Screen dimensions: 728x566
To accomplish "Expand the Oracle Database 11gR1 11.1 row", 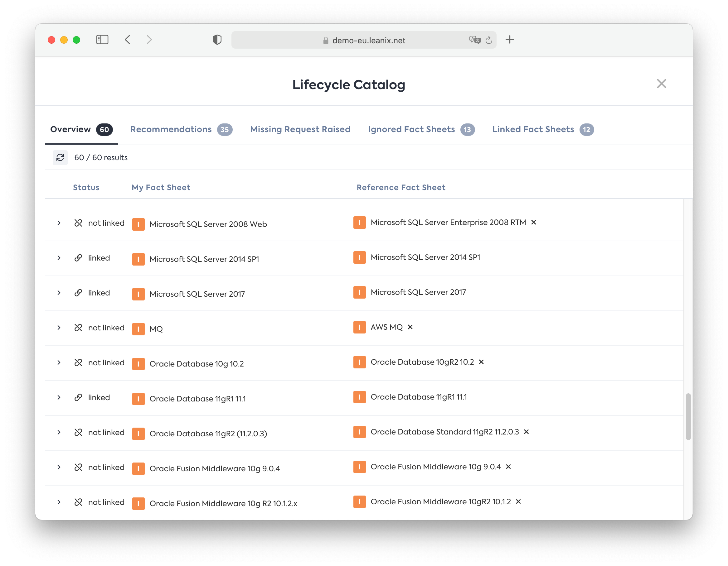I will [59, 397].
